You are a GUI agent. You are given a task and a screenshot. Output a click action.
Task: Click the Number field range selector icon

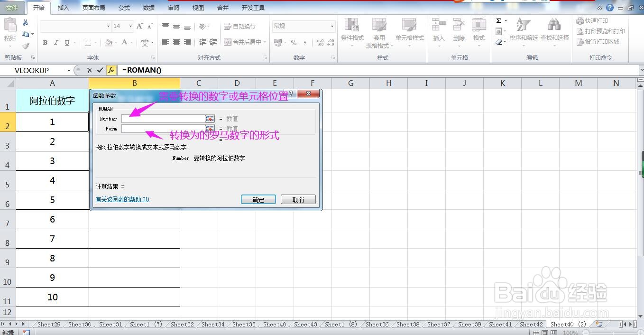tap(210, 119)
